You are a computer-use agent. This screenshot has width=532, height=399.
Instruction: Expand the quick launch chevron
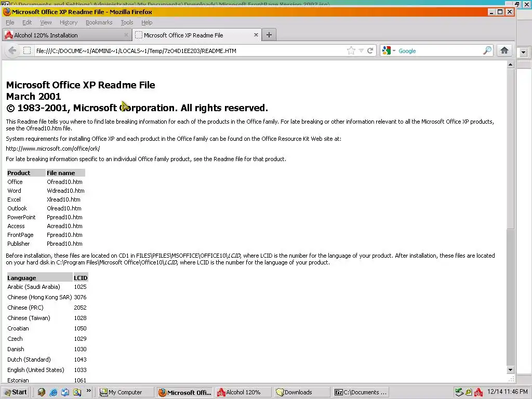point(88,391)
